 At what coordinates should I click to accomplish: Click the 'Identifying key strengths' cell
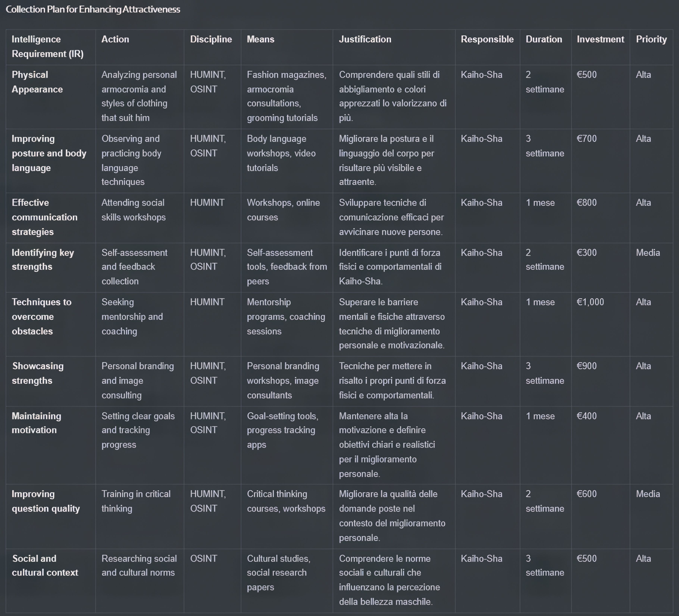(43, 259)
